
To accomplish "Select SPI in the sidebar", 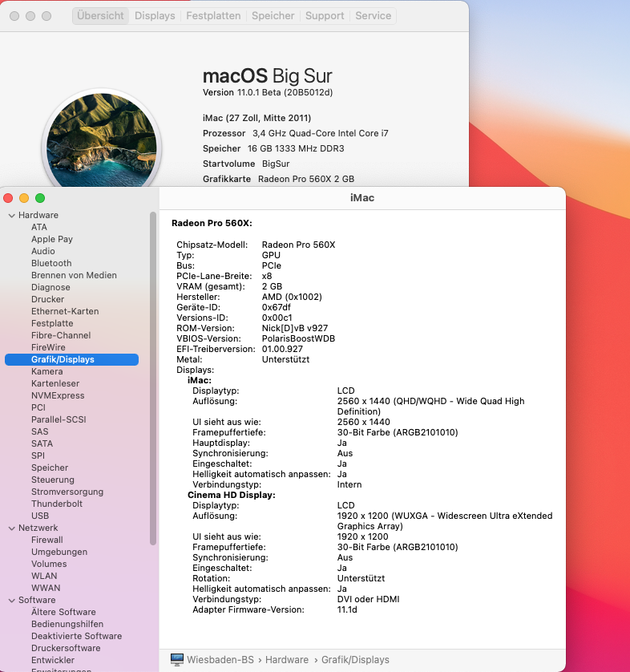I will tap(38, 455).
